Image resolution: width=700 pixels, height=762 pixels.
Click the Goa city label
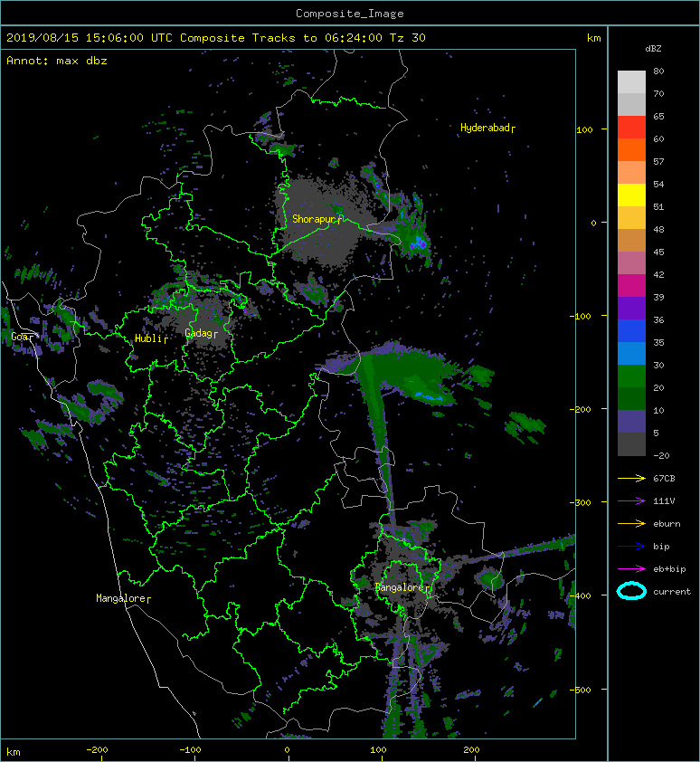23,337
